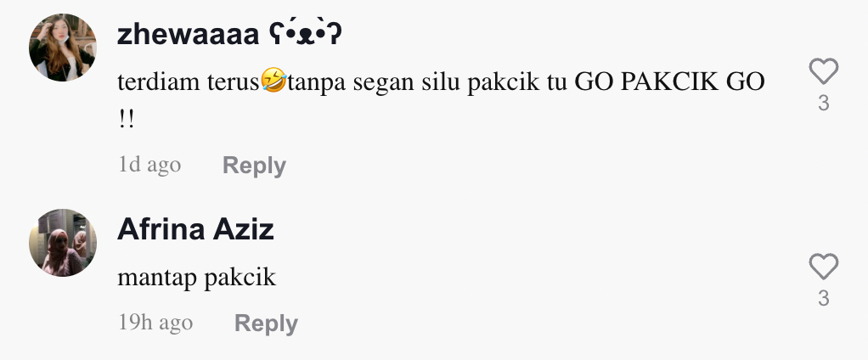868x360 pixels.
Task: Visit the zhewaaaa username profile link
Action: (187, 35)
